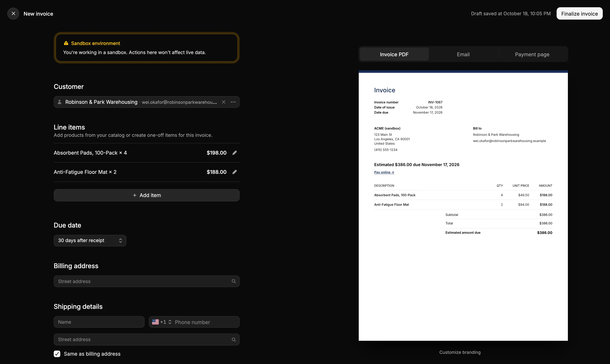Click the $198.00 line item amount
This screenshot has width=610, height=364.
coord(216,153)
